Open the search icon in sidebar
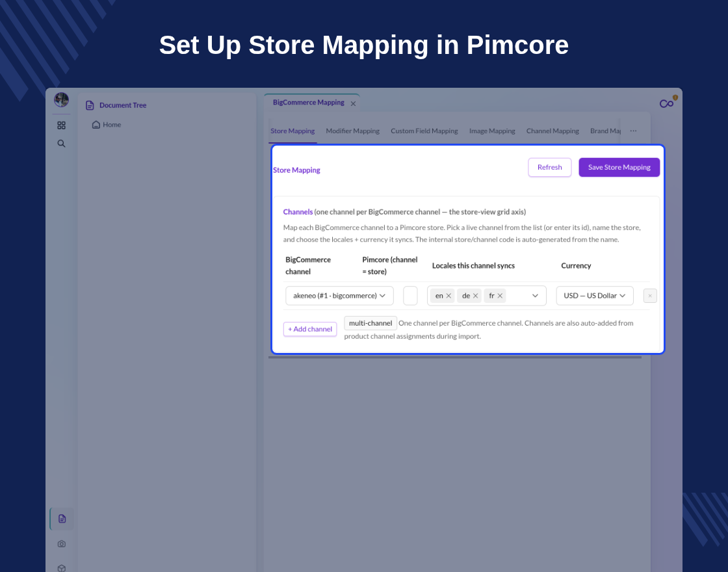This screenshot has width=728, height=572. (61, 144)
